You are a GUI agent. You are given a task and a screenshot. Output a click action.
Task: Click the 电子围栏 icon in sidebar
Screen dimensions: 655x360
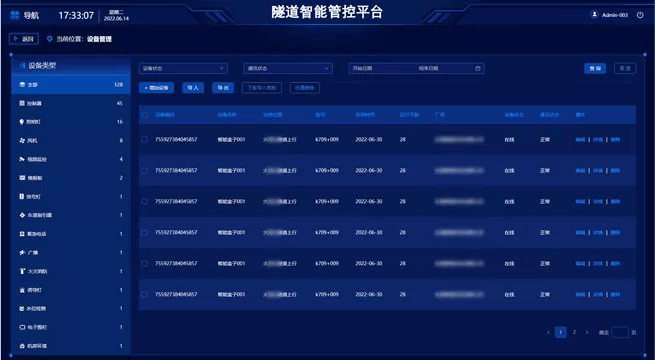click(22, 327)
